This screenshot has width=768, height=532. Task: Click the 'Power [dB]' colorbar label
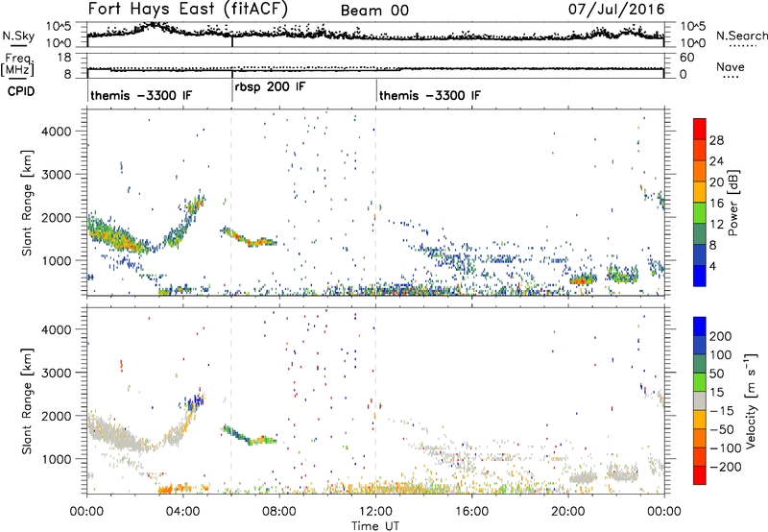[x=732, y=204]
